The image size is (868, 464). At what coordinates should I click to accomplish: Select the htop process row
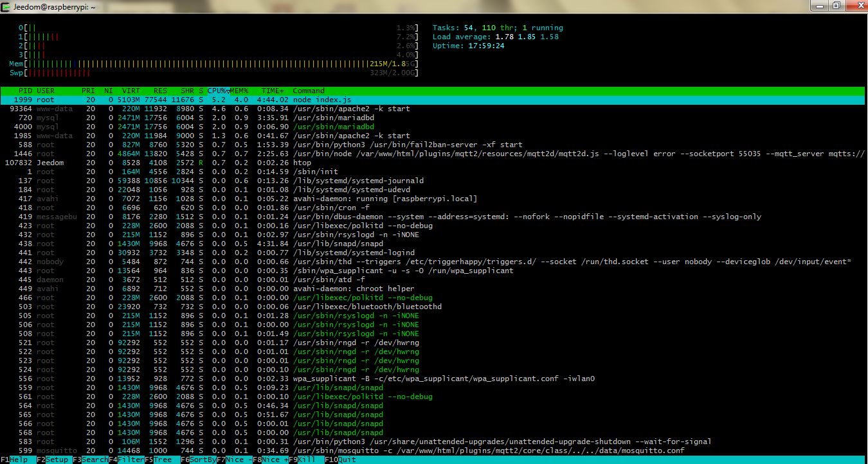click(433, 163)
